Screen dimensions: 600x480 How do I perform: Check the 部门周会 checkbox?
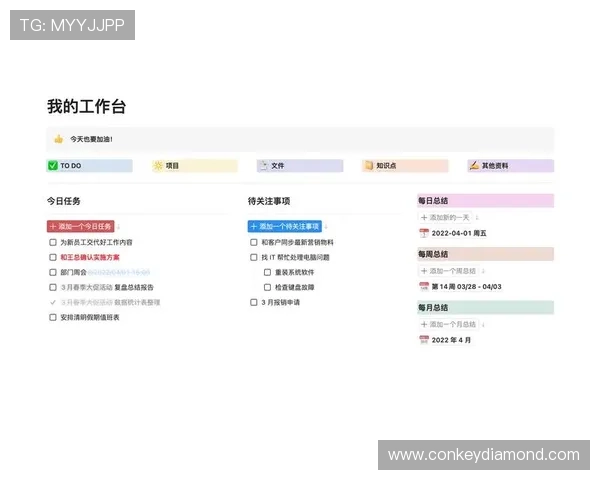coord(53,272)
